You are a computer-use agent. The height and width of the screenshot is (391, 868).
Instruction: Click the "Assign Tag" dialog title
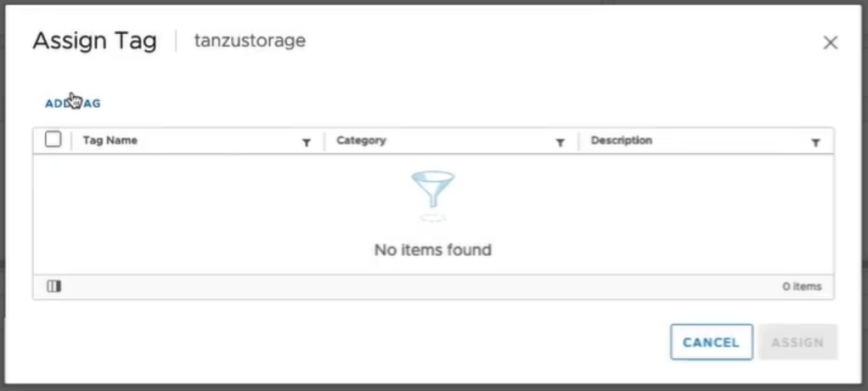pyautogui.click(x=94, y=42)
